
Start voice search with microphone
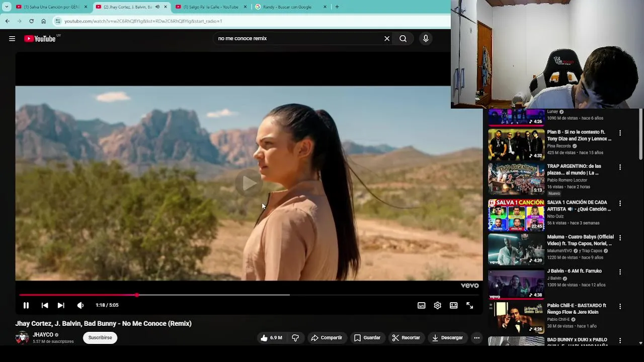426,39
